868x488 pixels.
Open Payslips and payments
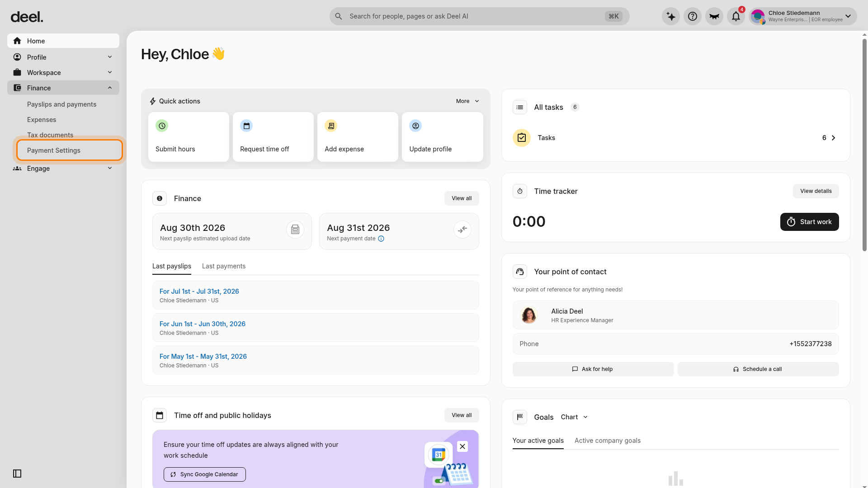61,104
